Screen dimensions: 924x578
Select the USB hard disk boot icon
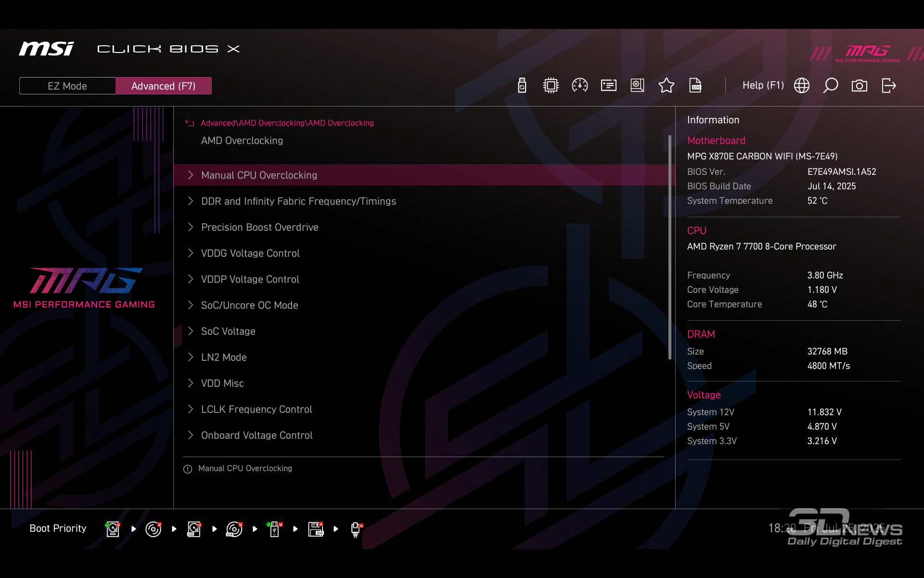pos(194,529)
